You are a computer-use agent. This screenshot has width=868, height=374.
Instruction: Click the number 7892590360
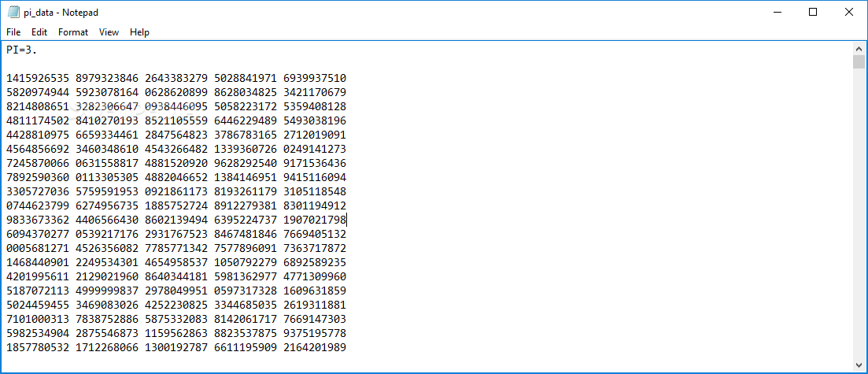click(x=39, y=177)
